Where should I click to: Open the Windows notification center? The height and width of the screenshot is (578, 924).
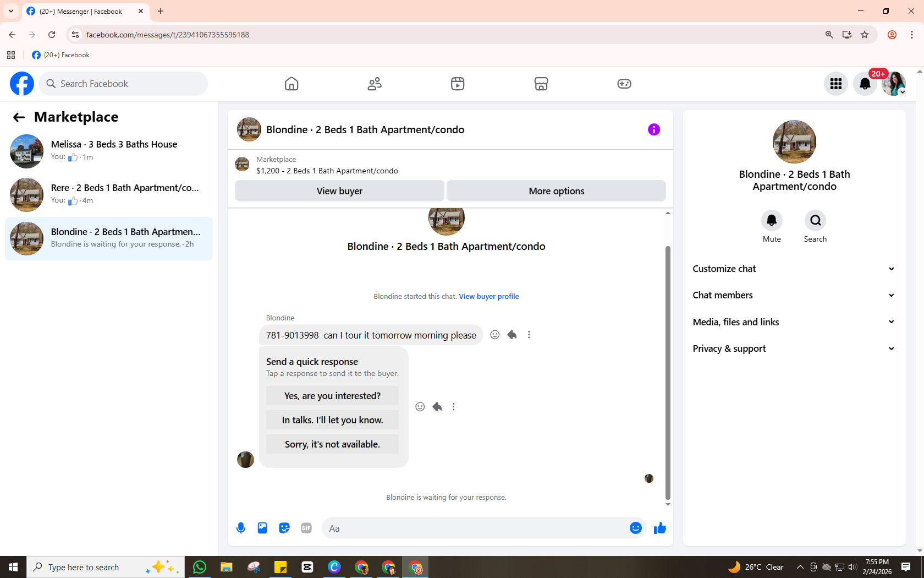click(906, 567)
